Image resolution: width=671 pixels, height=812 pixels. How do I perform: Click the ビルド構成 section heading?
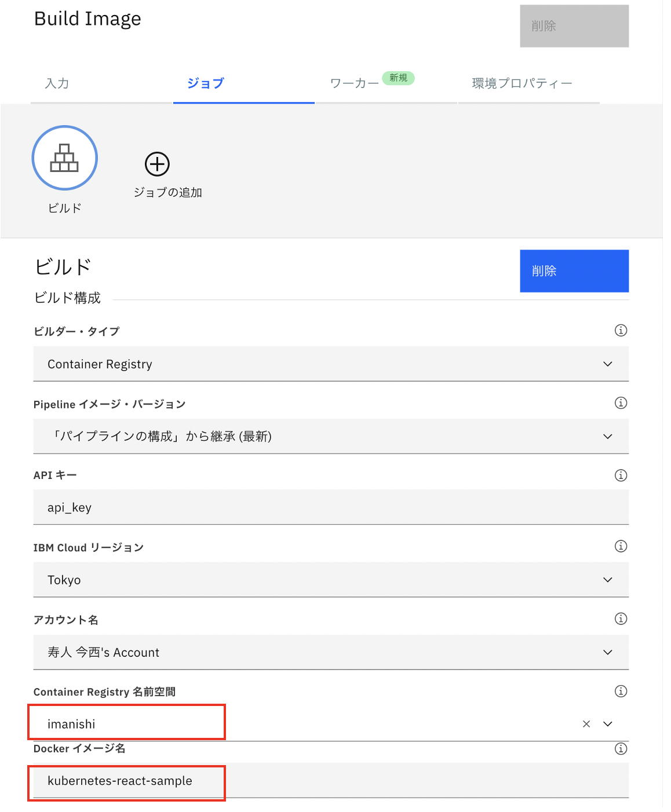click(67, 298)
